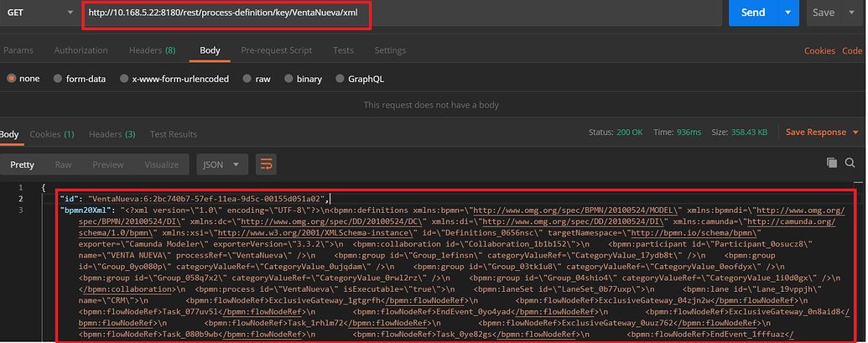Select the raw body radio button
The image size is (868, 343).
[247, 79]
